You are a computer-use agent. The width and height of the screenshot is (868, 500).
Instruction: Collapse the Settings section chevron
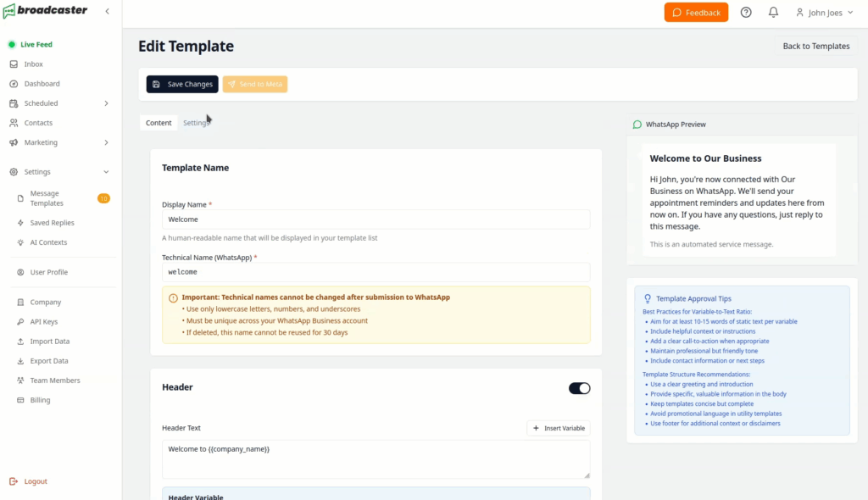(106, 172)
